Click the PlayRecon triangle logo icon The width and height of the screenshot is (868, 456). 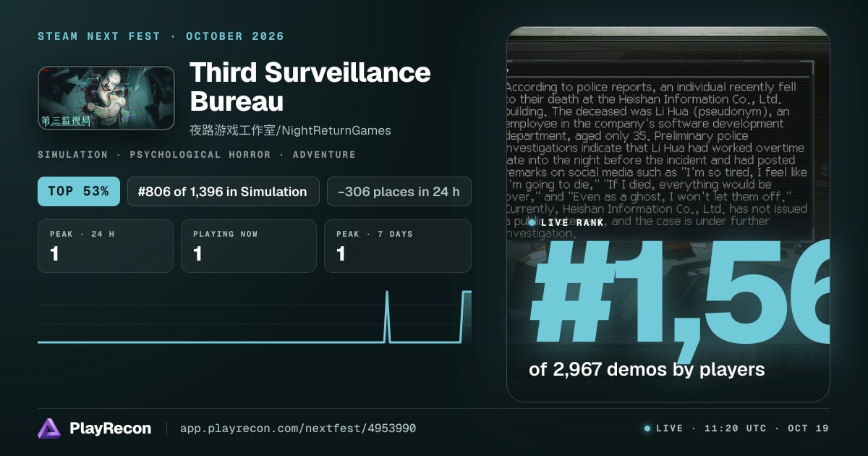[49, 428]
